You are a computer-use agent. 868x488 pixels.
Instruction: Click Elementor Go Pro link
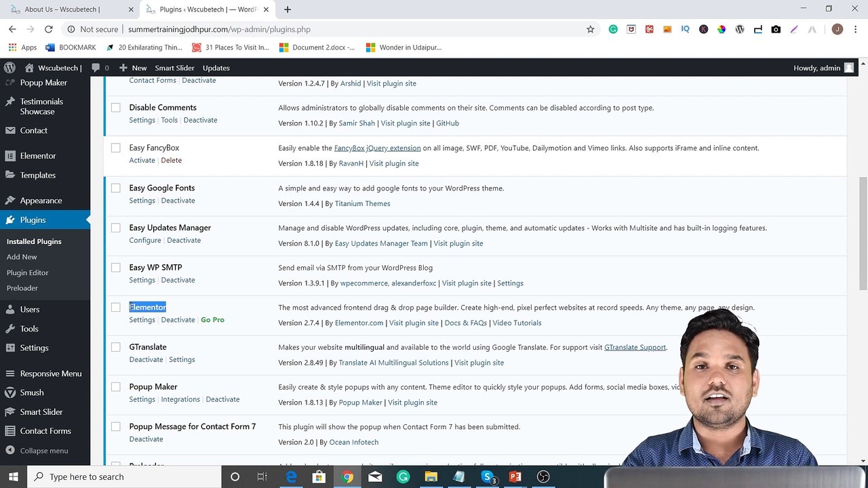pos(212,320)
